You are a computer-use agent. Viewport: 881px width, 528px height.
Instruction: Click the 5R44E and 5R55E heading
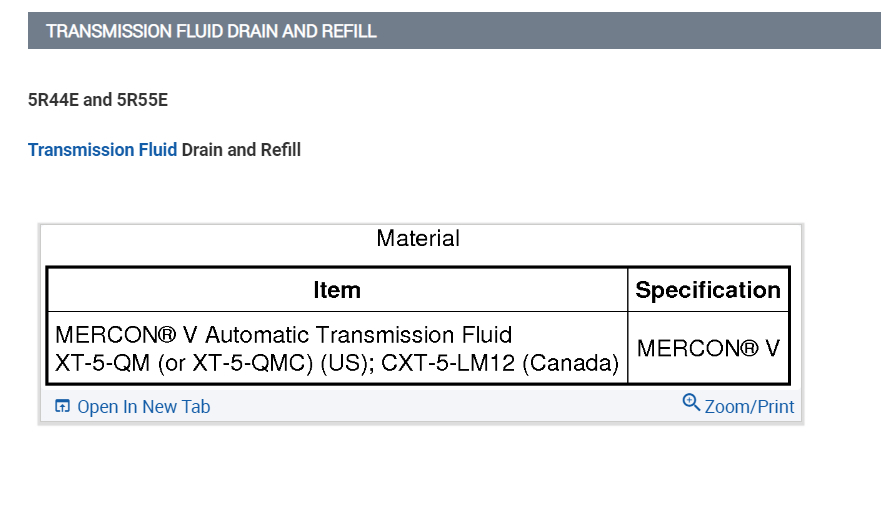[x=97, y=101]
